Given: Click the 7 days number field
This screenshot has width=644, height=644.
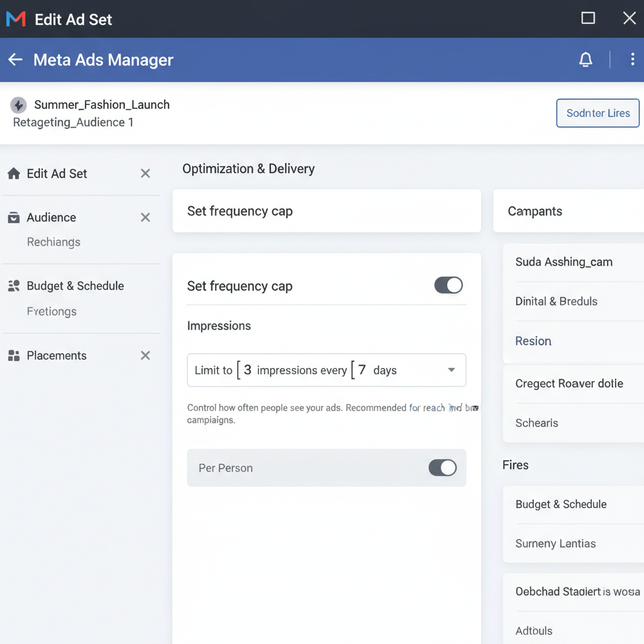Looking at the screenshot, I should click(x=362, y=370).
